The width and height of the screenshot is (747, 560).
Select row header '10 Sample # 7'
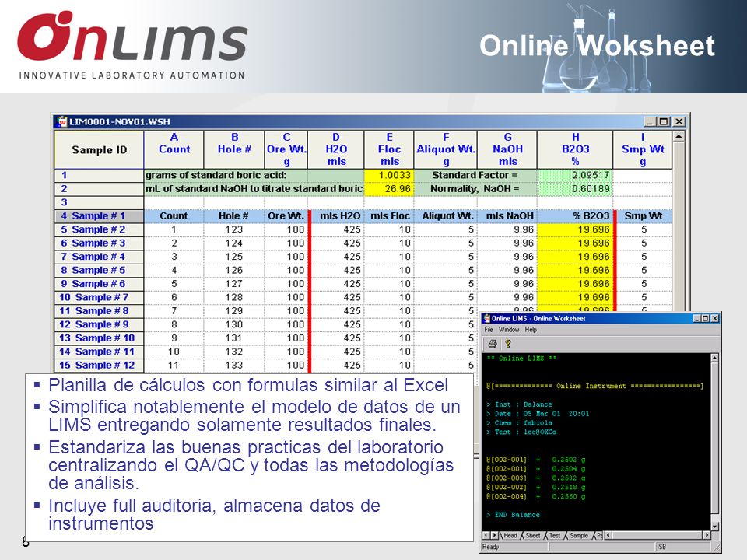pos(99,298)
